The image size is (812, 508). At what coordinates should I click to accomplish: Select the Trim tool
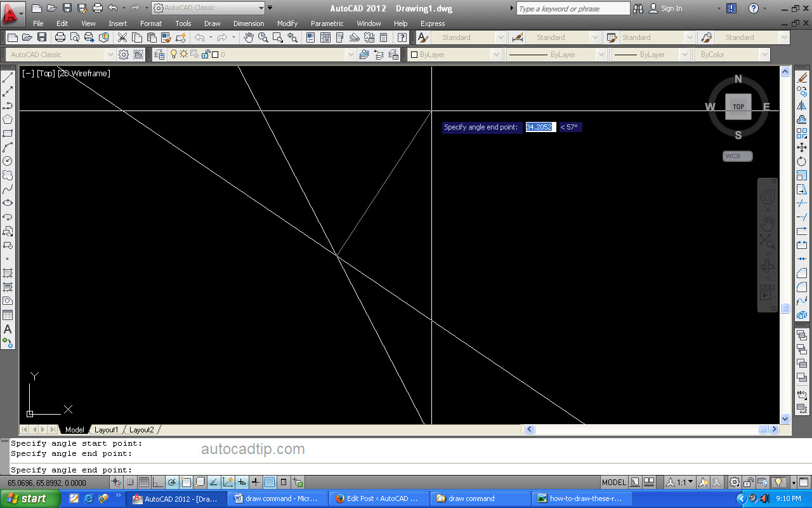pos(802,203)
